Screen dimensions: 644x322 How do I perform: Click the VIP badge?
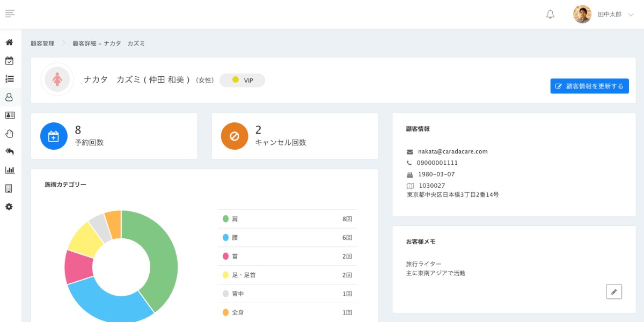242,80
